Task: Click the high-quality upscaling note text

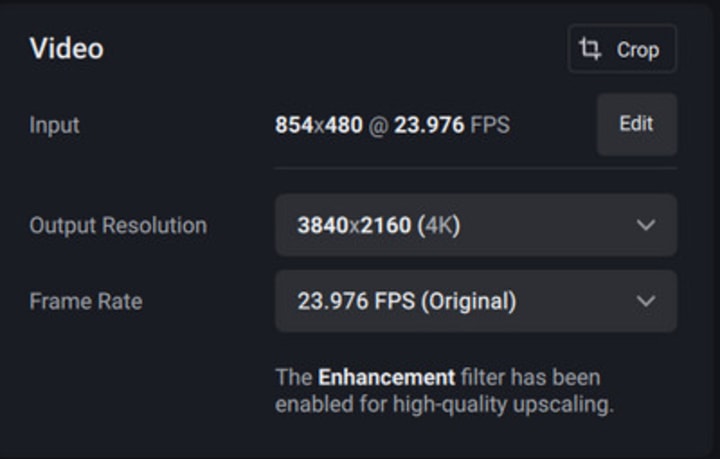Action: (444, 405)
